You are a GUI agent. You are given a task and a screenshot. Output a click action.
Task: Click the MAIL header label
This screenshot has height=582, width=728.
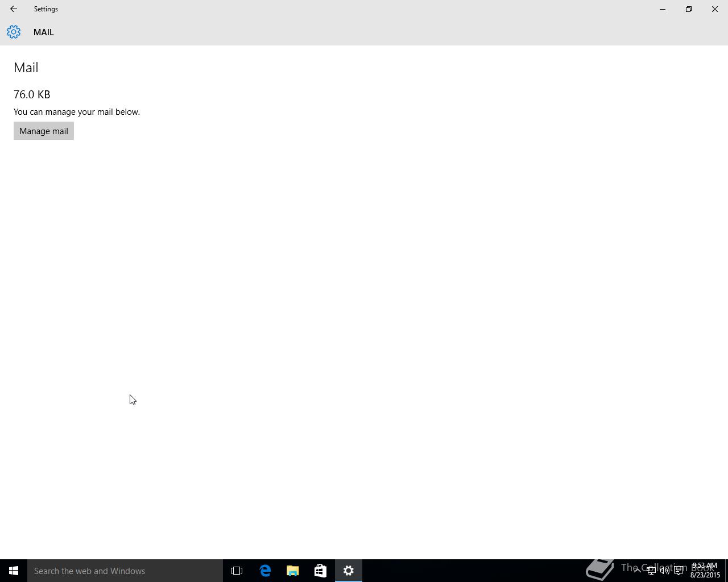point(44,32)
